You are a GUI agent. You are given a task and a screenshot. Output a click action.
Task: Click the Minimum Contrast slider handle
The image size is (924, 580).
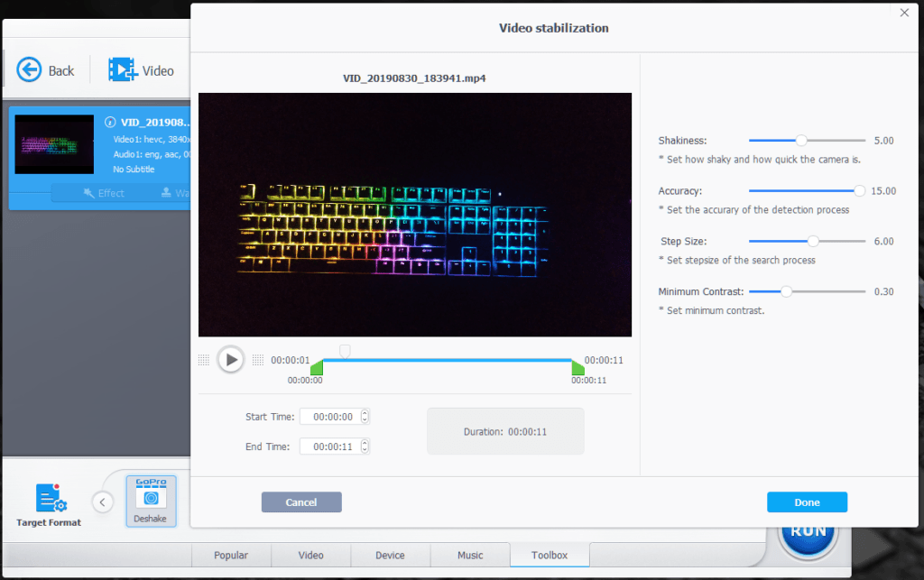[x=786, y=291]
